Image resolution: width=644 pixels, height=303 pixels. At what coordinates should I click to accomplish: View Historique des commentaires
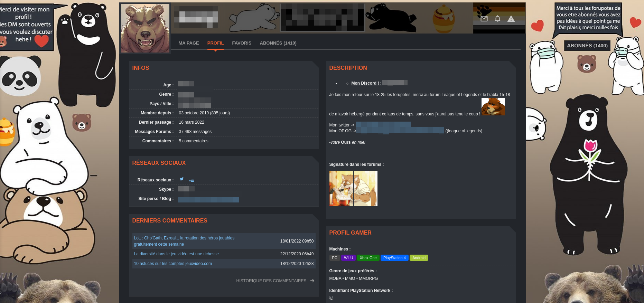click(x=271, y=281)
